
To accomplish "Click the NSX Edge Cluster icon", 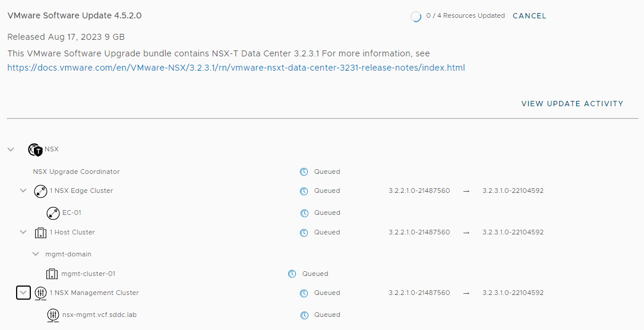I will pos(40,191).
